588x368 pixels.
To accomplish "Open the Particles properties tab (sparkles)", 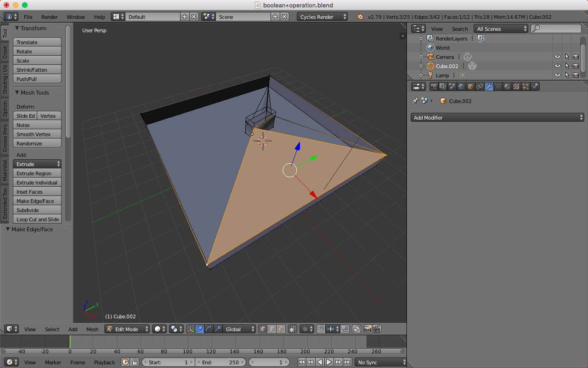I will pos(526,86).
